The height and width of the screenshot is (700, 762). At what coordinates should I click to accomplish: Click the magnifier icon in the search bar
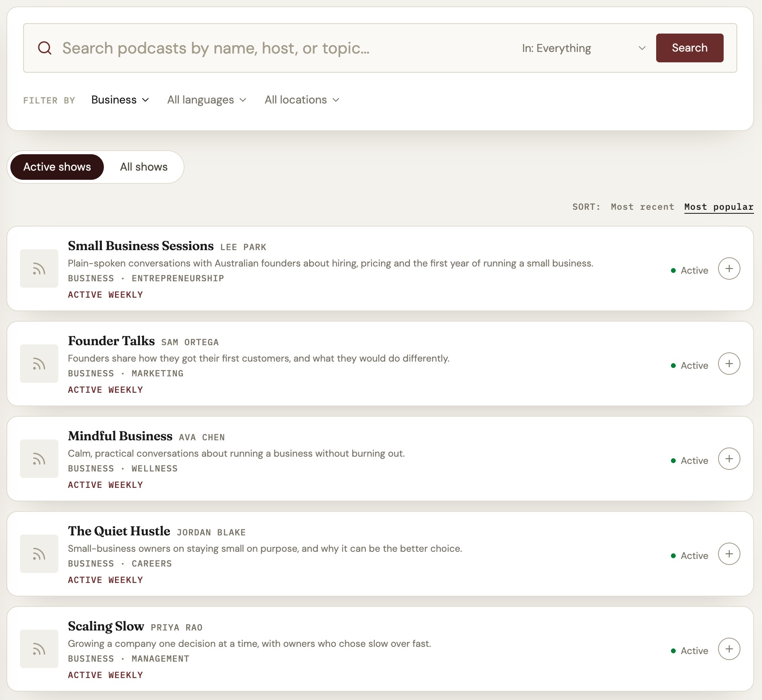tap(45, 48)
